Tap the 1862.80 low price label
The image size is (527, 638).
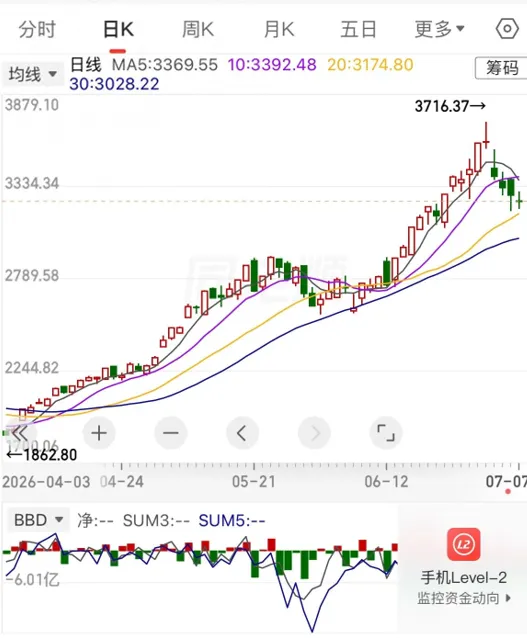coord(42,455)
